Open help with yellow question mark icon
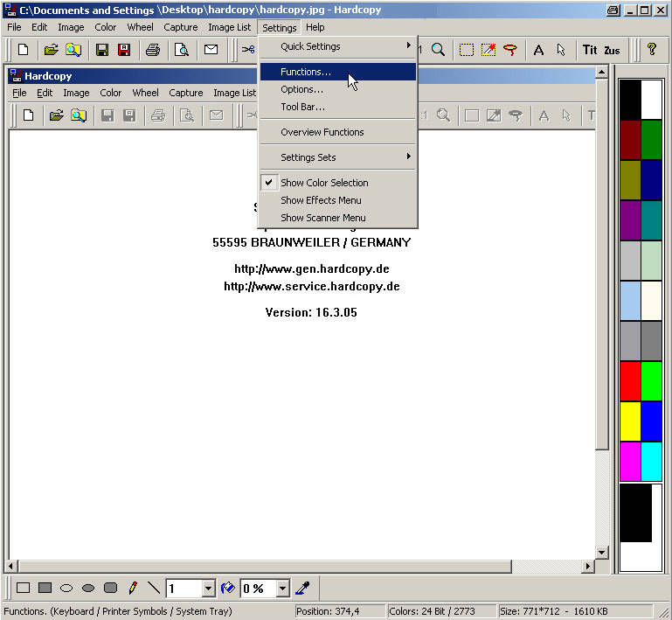 pos(651,49)
